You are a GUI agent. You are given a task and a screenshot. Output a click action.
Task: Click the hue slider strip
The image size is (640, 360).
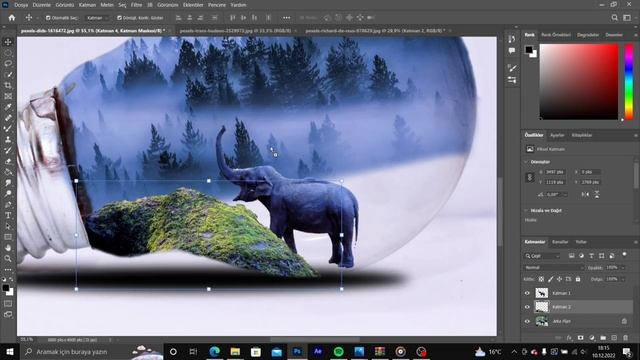click(x=629, y=82)
